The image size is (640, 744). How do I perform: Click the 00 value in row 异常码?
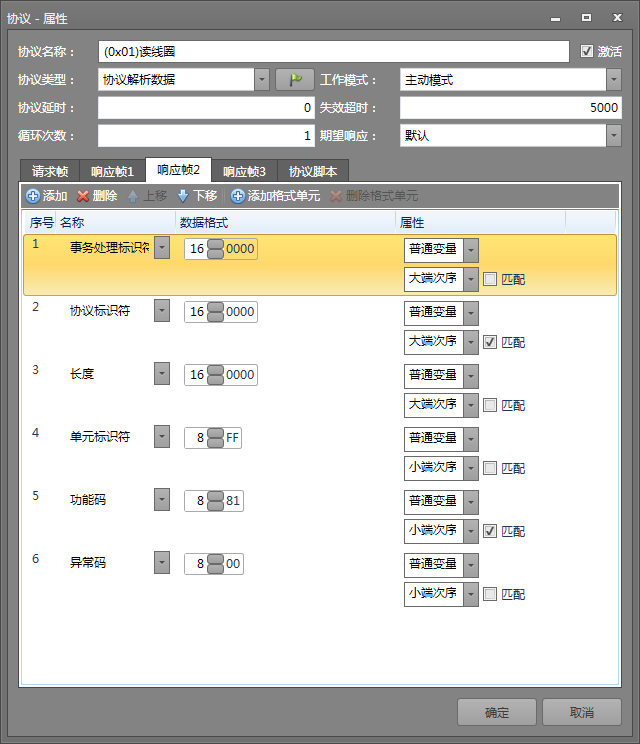coord(233,564)
